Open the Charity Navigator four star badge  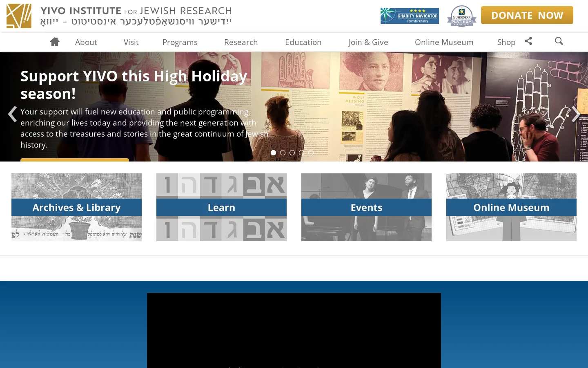410,16
